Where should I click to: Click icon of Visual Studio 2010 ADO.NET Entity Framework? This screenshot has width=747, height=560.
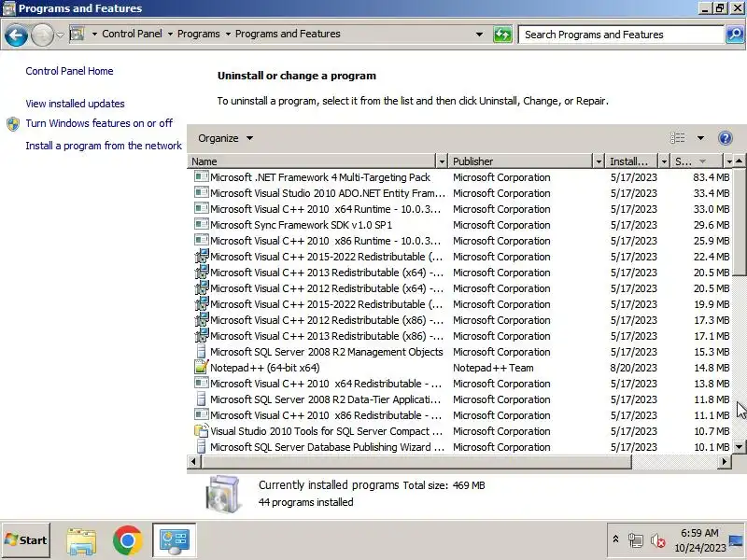[202, 193]
